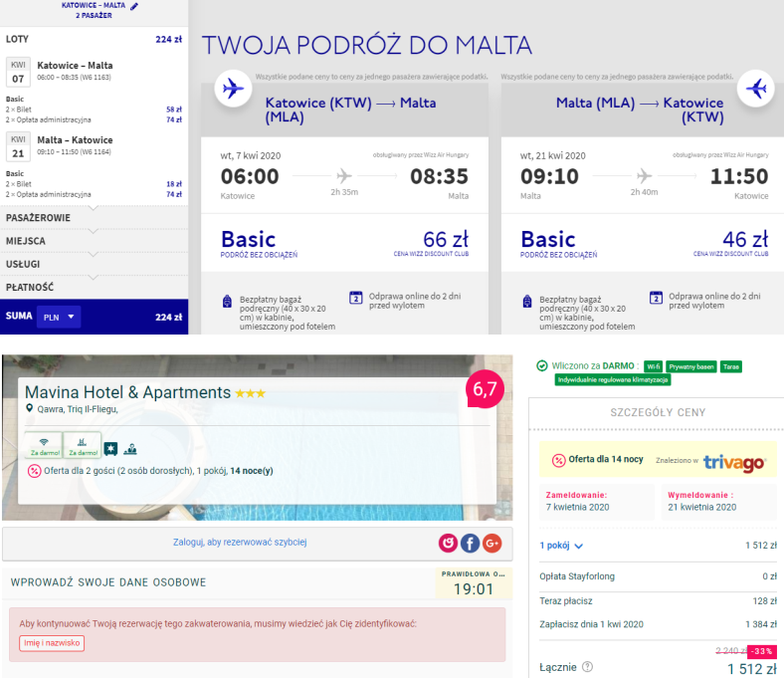Viewport: 784px width, 679px height.
Task: Open the PLN currency dropdown
Action: 59,317
